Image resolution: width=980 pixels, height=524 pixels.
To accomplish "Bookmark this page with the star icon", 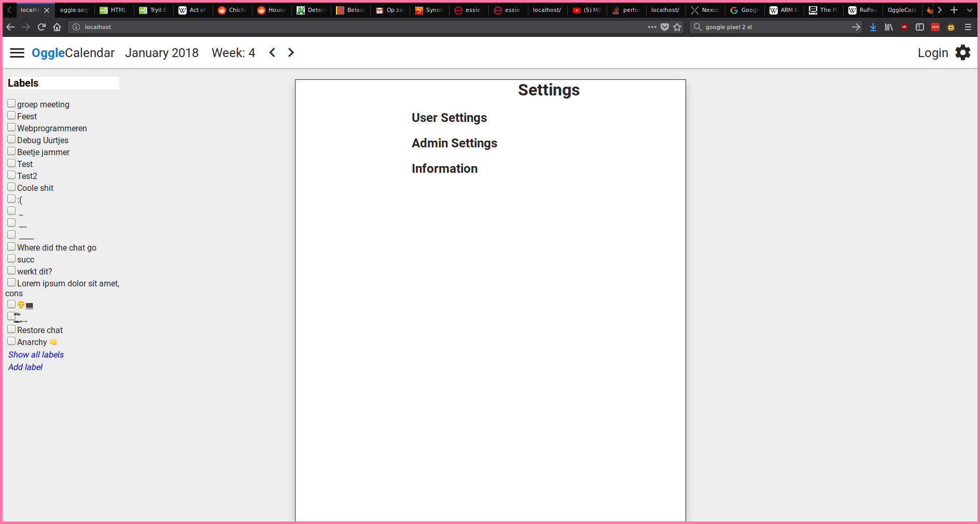I will coord(677,27).
